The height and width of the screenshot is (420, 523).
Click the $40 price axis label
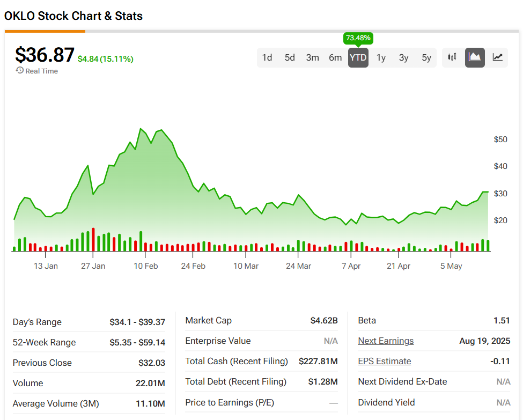[500, 166]
